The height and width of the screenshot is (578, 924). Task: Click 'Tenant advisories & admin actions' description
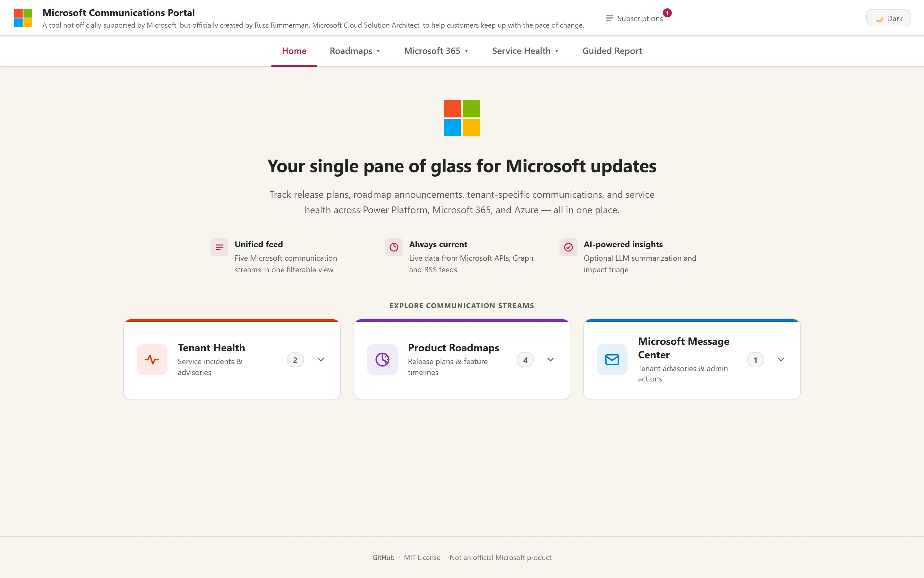[x=683, y=373]
